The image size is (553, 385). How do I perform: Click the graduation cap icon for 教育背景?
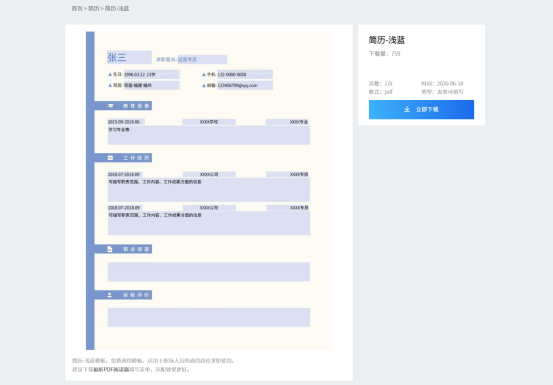111,106
